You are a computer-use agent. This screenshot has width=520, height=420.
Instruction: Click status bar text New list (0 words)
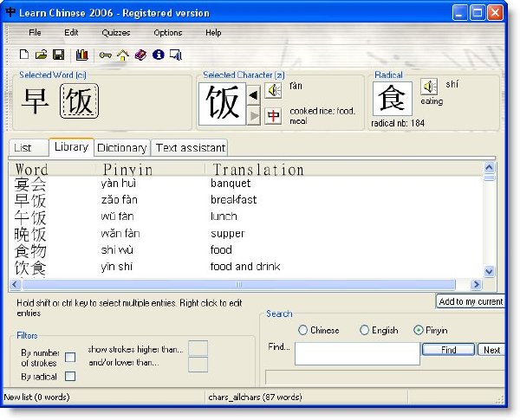36,397
